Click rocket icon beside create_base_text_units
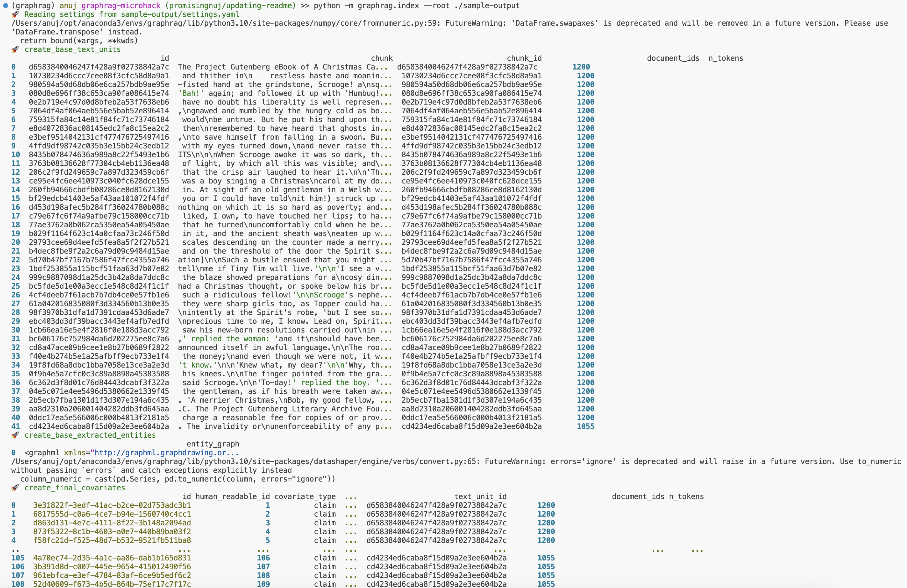The image size is (907, 588). coord(15,49)
